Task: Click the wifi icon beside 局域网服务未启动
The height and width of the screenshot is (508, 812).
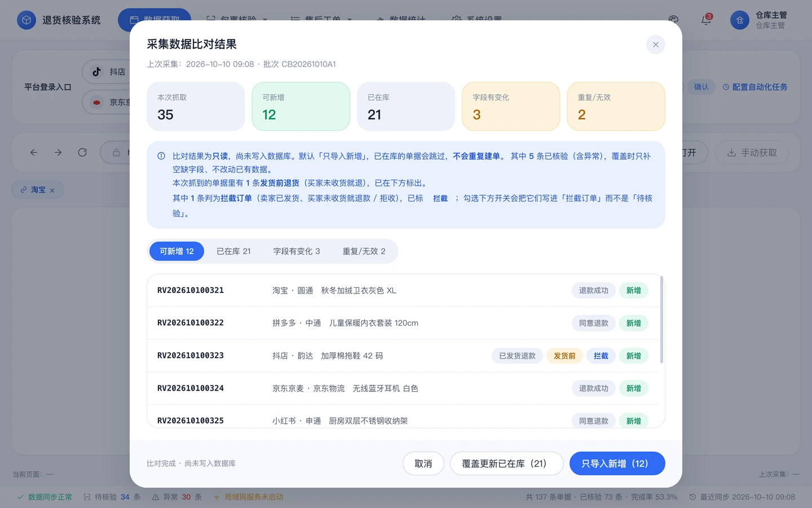Action: coord(216,497)
